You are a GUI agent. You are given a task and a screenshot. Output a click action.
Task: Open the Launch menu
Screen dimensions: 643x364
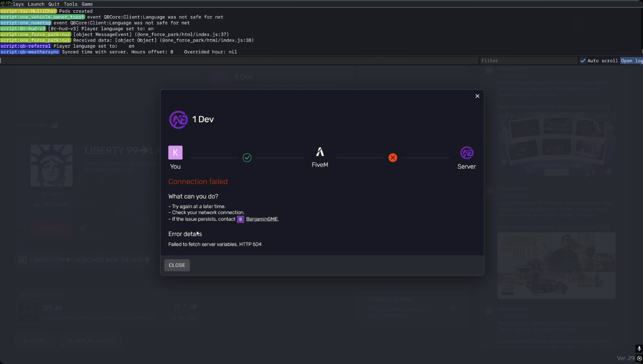tap(36, 4)
